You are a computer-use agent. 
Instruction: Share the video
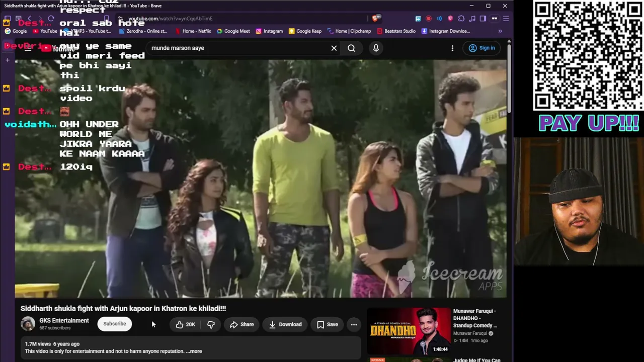[242, 324]
